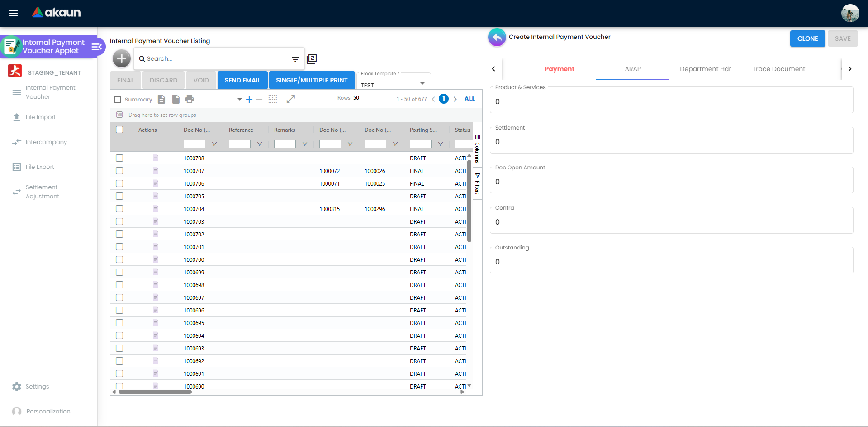
Task: Switch to the ARAP tab
Action: point(632,69)
